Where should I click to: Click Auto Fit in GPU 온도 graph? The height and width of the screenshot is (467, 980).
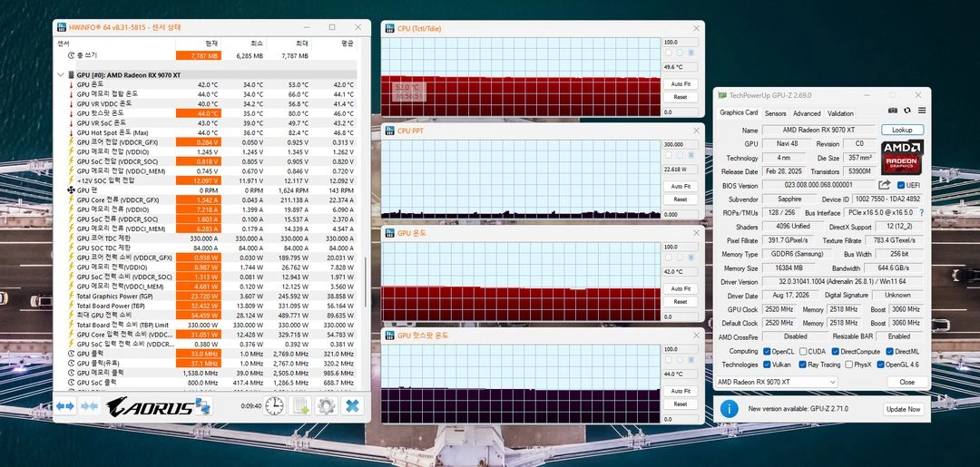pos(680,288)
